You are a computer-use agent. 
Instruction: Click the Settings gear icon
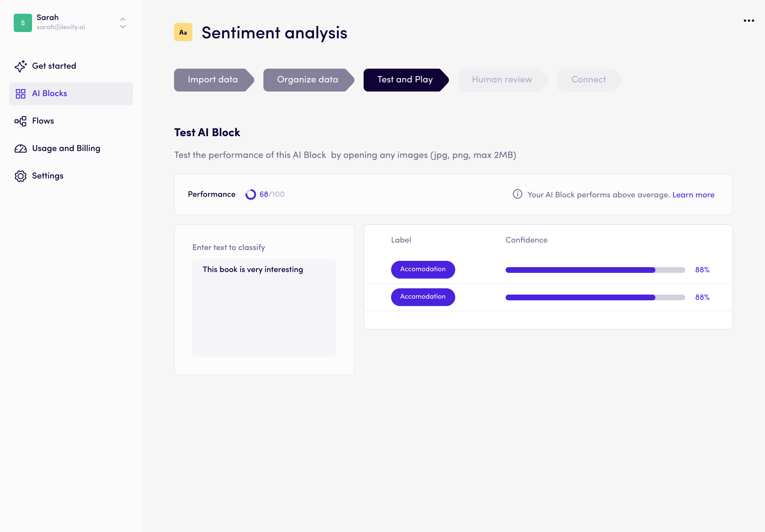[20, 176]
